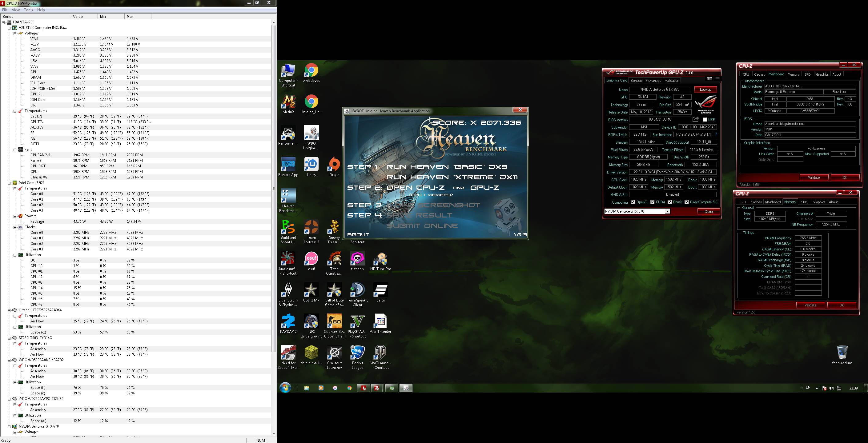This screenshot has height=443, width=868.
Task: Click the Value column header in HWMonitor
Action: point(84,17)
